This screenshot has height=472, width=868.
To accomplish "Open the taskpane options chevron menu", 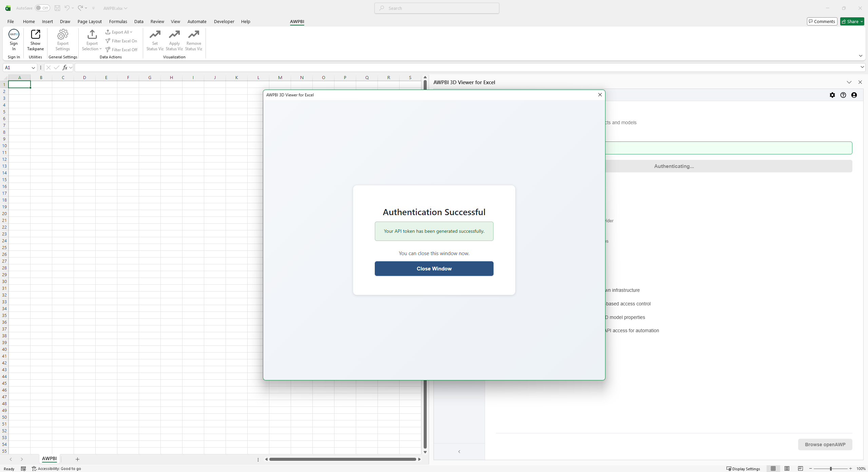I will [x=849, y=82].
